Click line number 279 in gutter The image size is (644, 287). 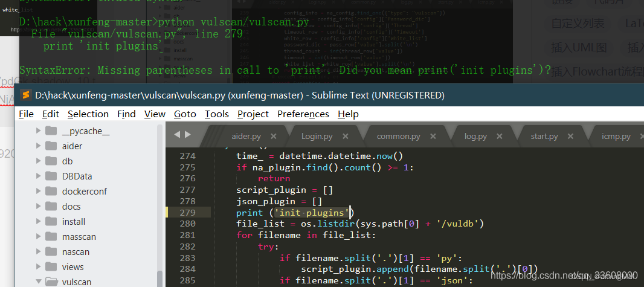tap(188, 212)
